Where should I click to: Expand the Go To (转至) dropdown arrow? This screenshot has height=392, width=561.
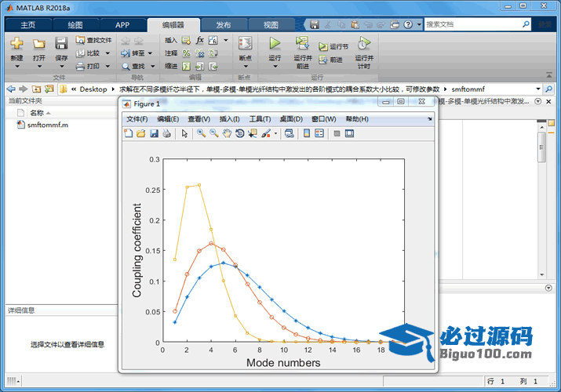pyautogui.click(x=151, y=53)
